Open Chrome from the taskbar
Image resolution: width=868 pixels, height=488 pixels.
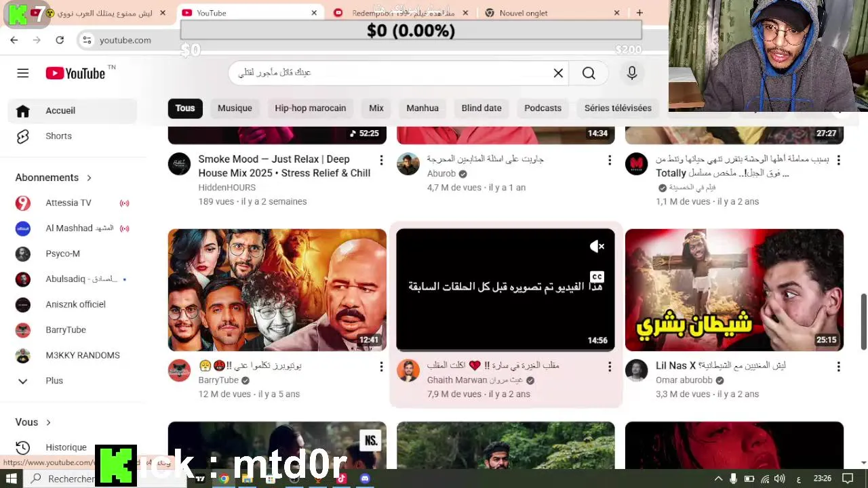pyautogui.click(x=224, y=479)
